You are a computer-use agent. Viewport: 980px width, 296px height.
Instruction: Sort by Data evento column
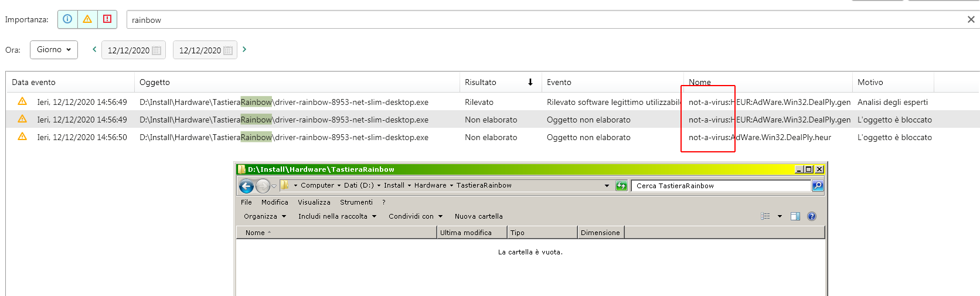pos(70,82)
